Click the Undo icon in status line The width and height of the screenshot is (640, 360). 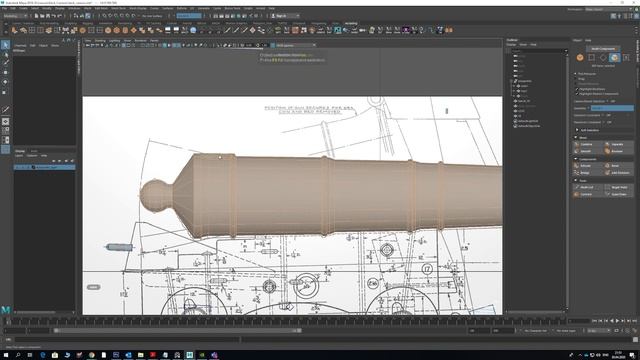pyautogui.click(x=54, y=16)
